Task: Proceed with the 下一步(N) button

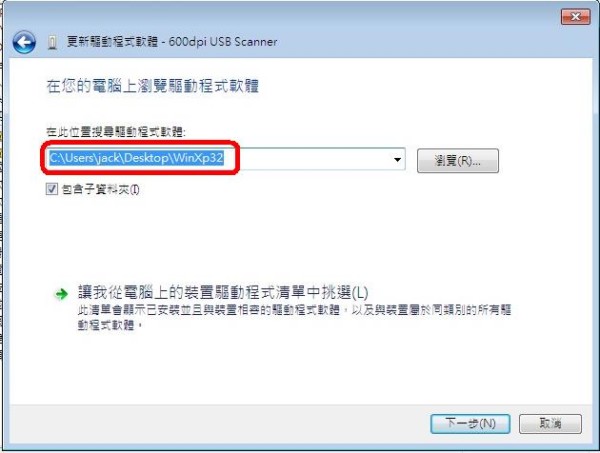Action: tap(470, 424)
